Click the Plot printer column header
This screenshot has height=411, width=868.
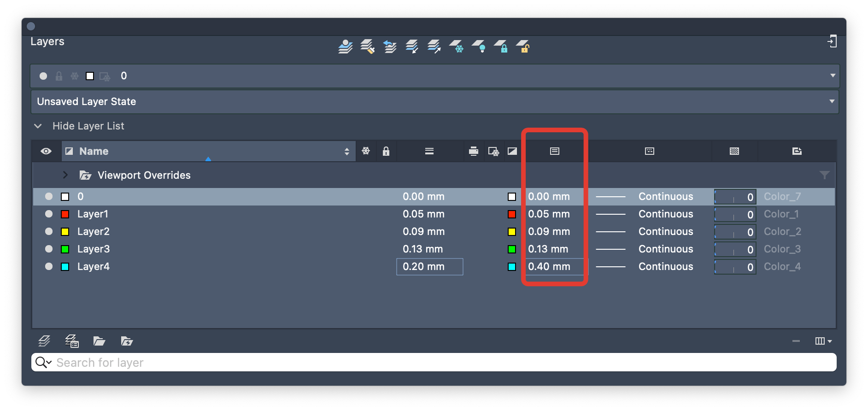[474, 151]
